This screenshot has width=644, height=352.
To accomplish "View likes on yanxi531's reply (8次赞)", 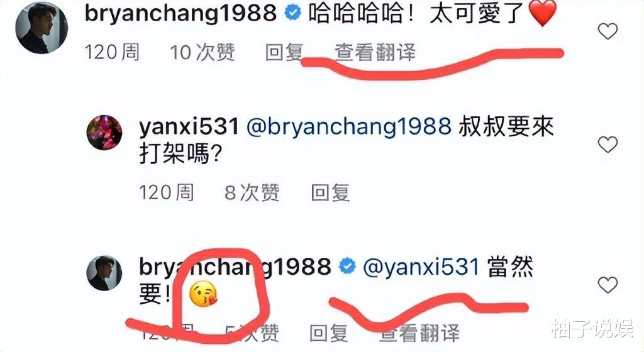I will [x=252, y=192].
